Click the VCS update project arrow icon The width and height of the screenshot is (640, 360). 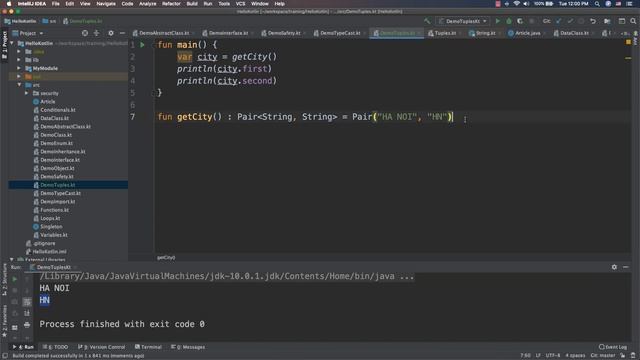[559, 21]
